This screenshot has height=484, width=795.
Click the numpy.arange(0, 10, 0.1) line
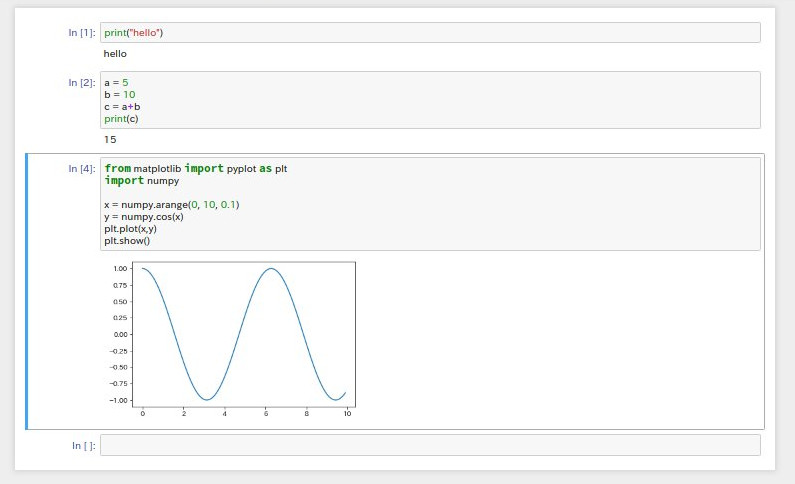171,205
